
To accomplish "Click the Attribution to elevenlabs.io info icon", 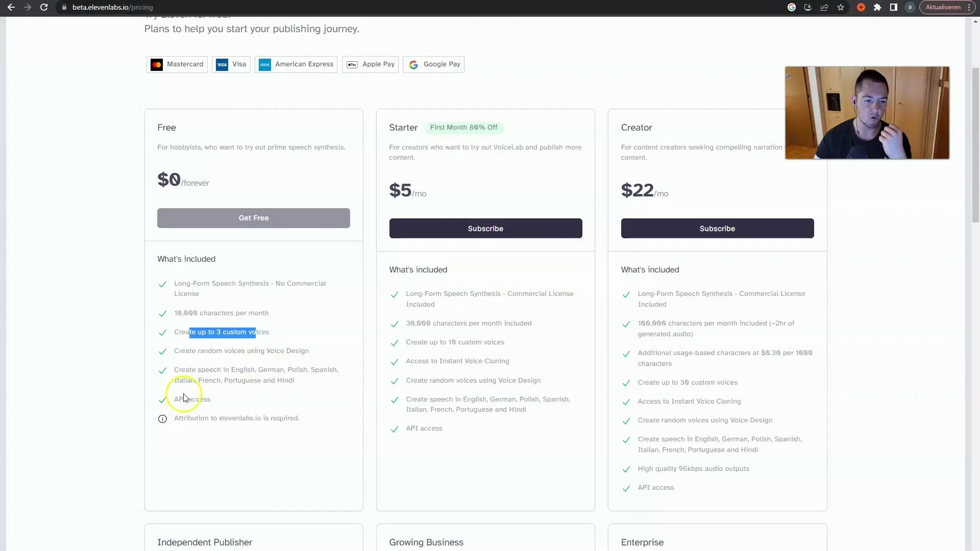I will [162, 418].
